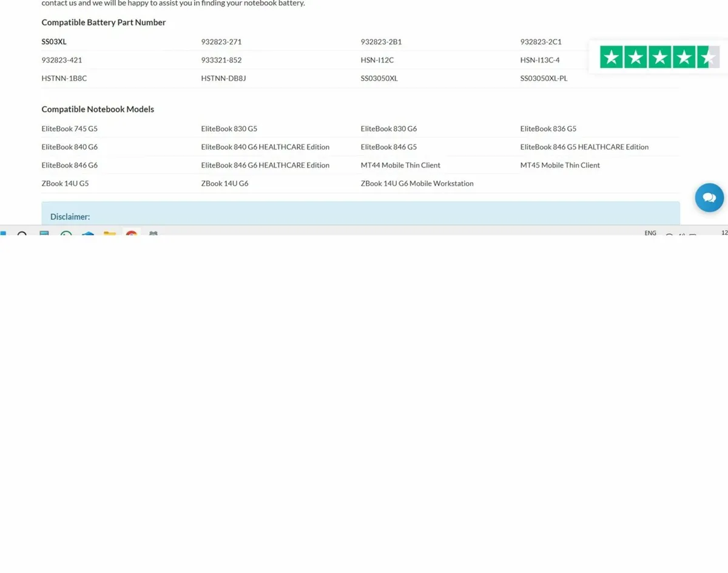Switch the ENG input language indicator

[650, 233]
